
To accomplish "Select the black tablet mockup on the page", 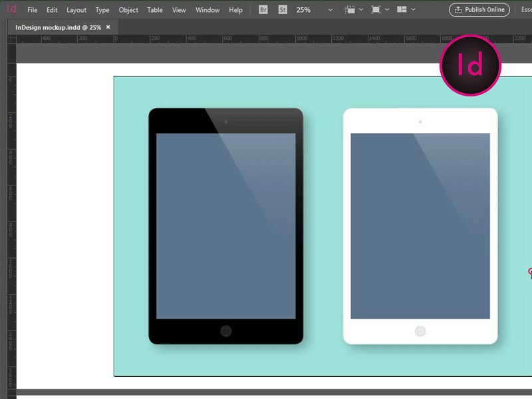I will coord(225,226).
